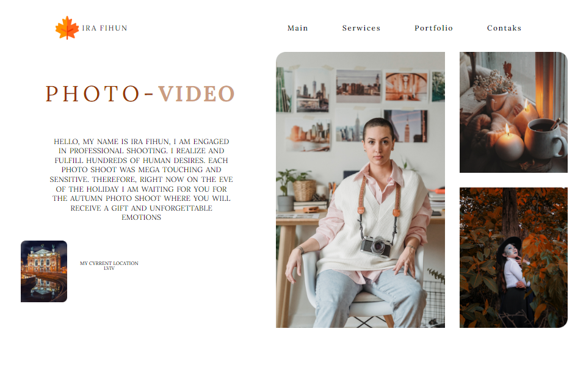Open the Main navigation link
Image resolution: width=586 pixels, height=392 pixels.
point(297,28)
